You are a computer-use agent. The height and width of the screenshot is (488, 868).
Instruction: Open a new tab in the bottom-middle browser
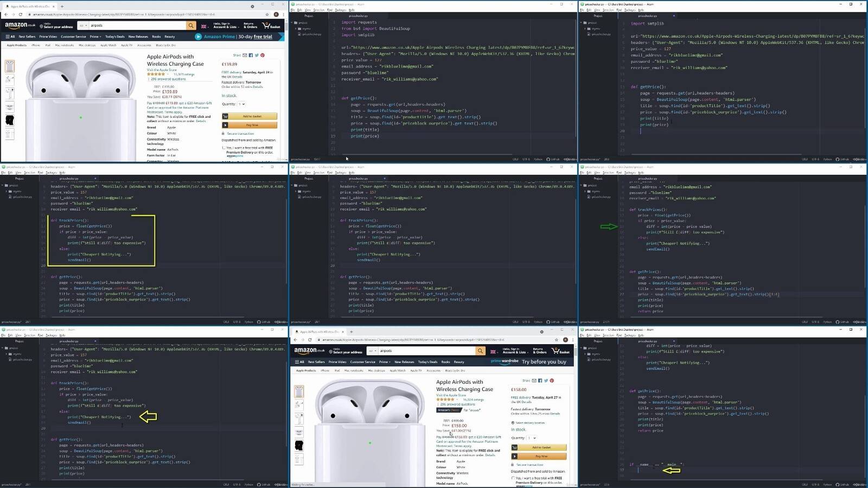[x=351, y=332]
